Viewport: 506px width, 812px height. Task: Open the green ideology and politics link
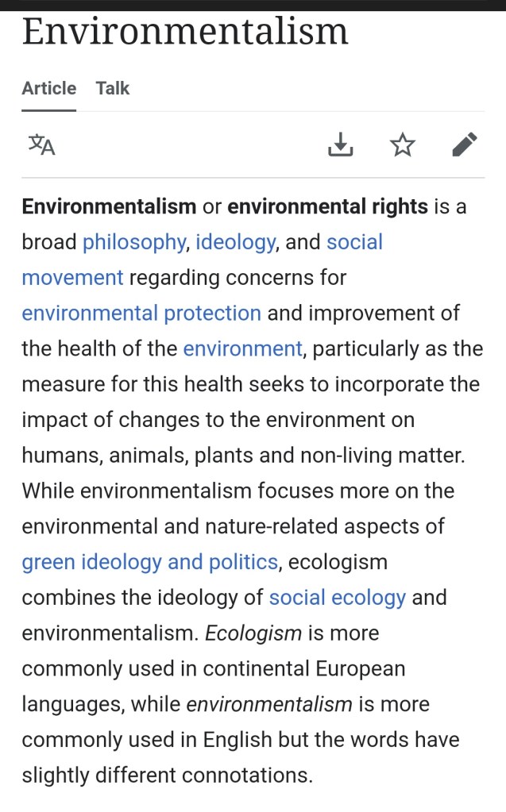(149, 562)
